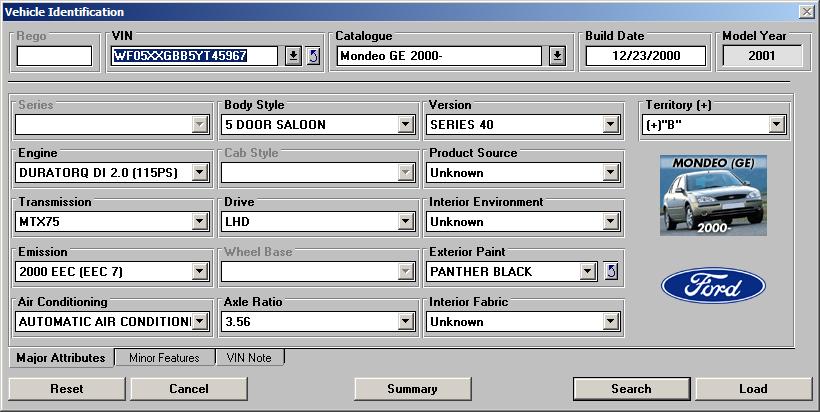Viewport: 820px width, 412px height.
Task: Click inside the Rego input field
Action: coord(54,56)
